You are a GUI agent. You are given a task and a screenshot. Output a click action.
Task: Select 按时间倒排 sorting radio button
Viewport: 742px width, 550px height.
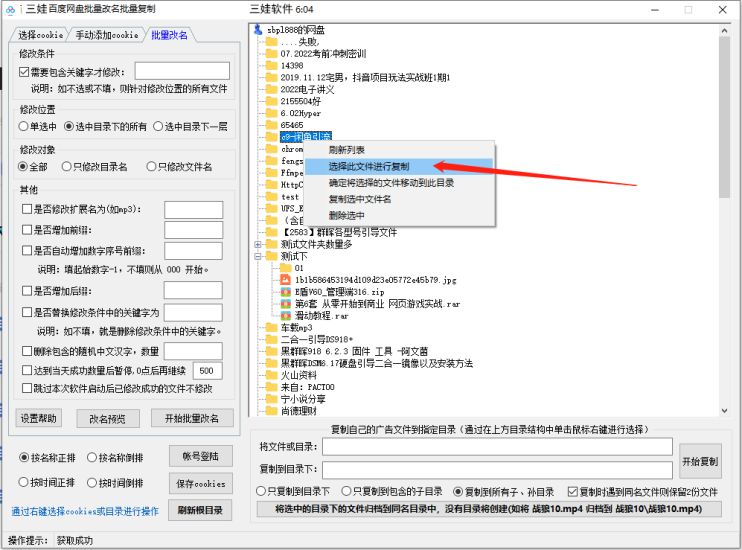point(91,482)
